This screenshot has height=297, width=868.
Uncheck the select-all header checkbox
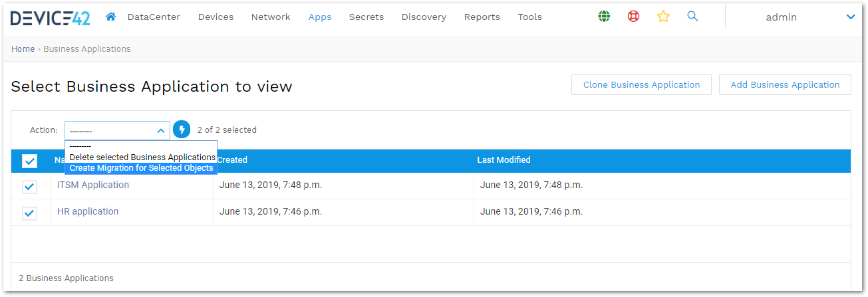click(29, 161)
